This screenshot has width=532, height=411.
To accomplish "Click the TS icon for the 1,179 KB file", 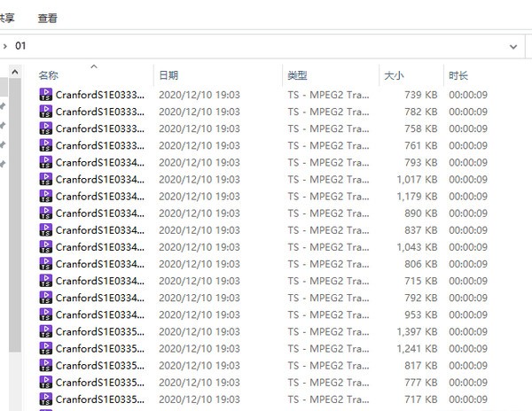I will pos(46,196).
